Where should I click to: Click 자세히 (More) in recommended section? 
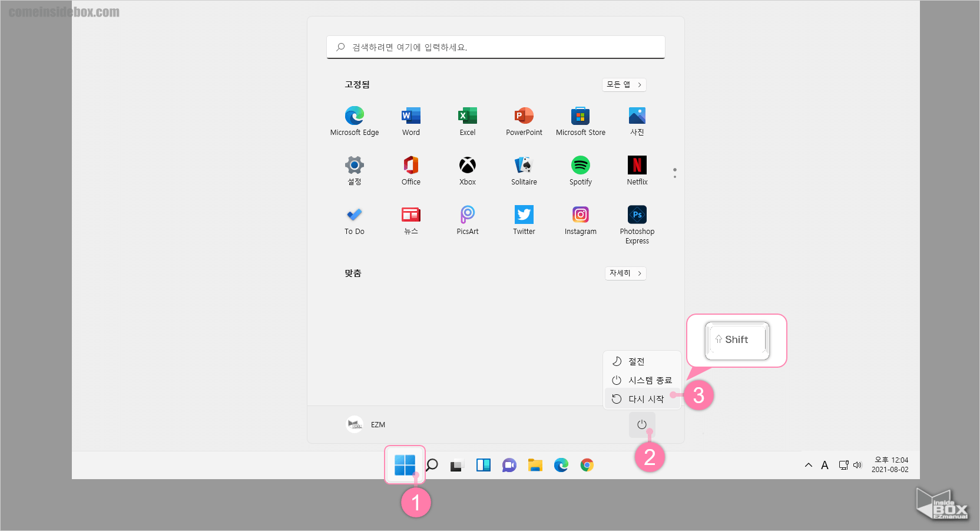pyautogui.click(x=625, y=273)
